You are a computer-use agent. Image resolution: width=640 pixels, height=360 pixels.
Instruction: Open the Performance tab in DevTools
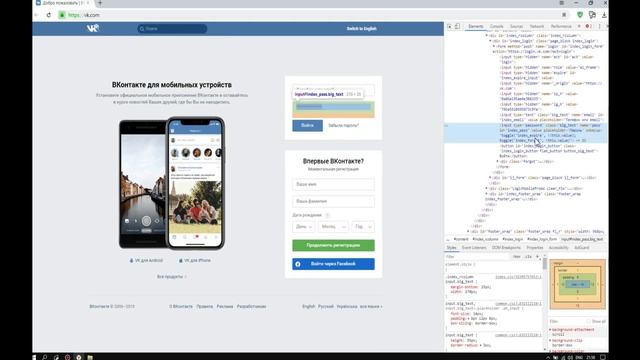(561, 27)
